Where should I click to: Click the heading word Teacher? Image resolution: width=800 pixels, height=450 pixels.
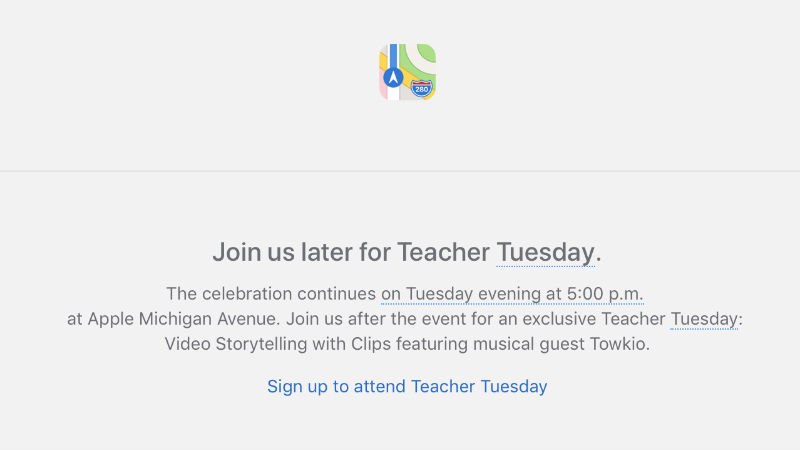[x=443, y=252]
